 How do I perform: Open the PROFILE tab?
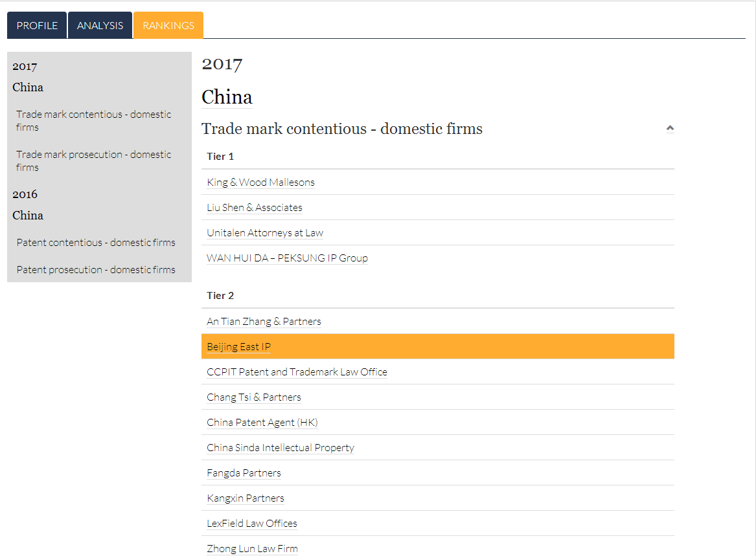tap(37, 25)
